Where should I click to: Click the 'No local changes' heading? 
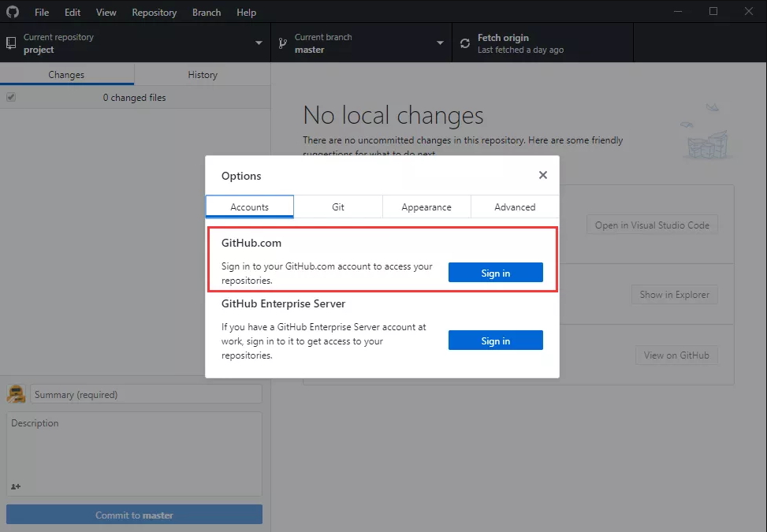click(393, 115)
